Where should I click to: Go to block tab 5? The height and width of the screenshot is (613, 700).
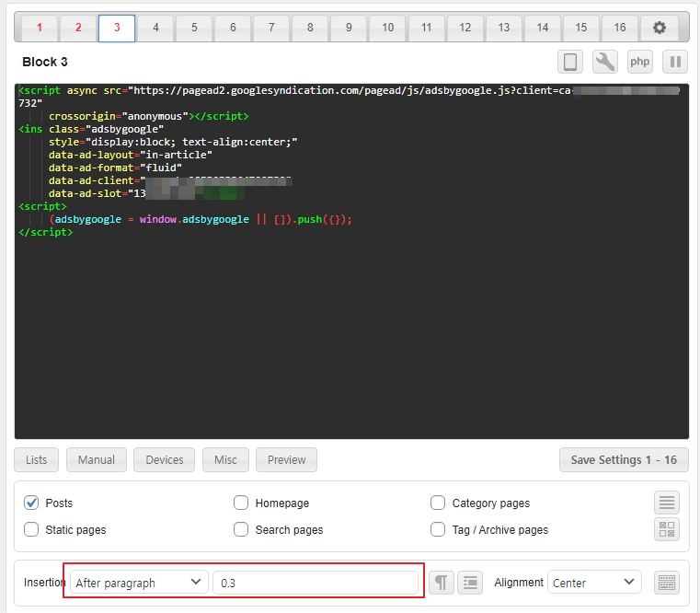[194, 28]
